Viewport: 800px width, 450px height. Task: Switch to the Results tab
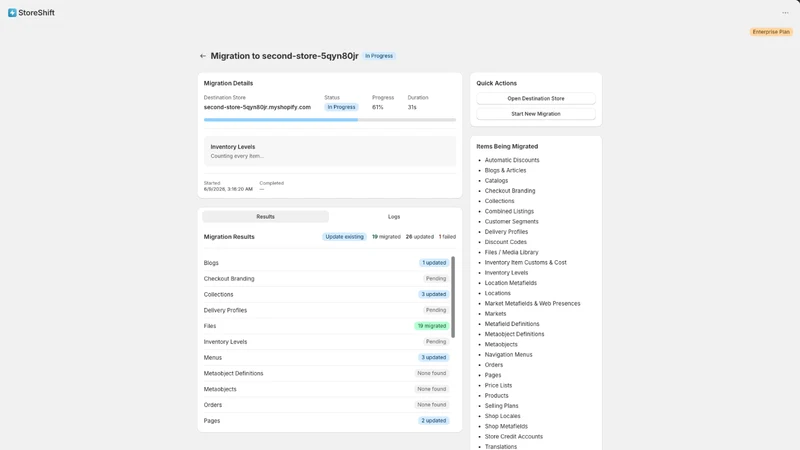pos(265,217)
